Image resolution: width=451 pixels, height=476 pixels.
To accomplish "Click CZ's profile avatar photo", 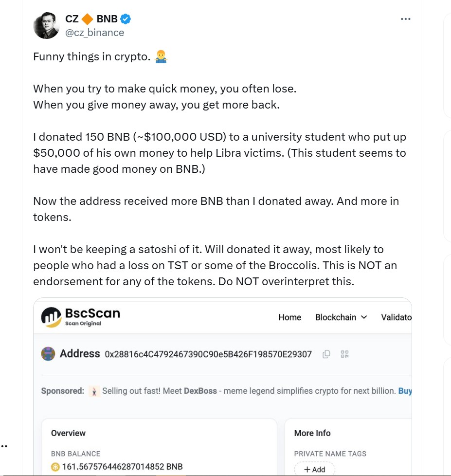I will 46,25.
